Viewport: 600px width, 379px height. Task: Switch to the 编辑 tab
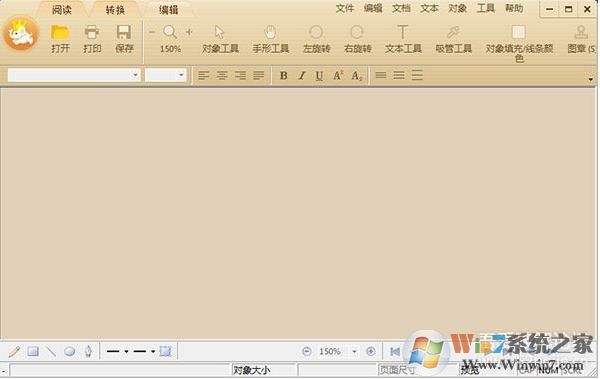[169, 10]
